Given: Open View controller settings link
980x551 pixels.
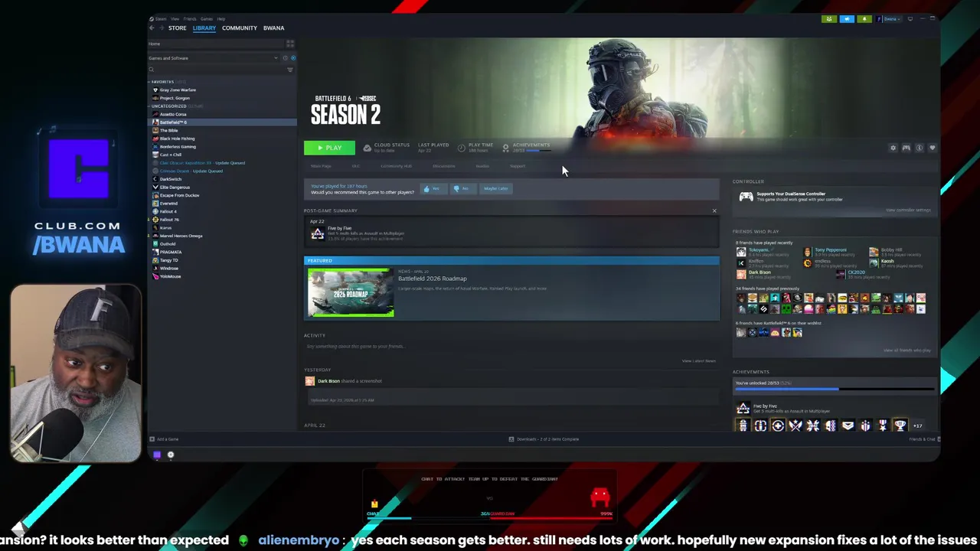Looking at the screenshot, I should 908,210.
